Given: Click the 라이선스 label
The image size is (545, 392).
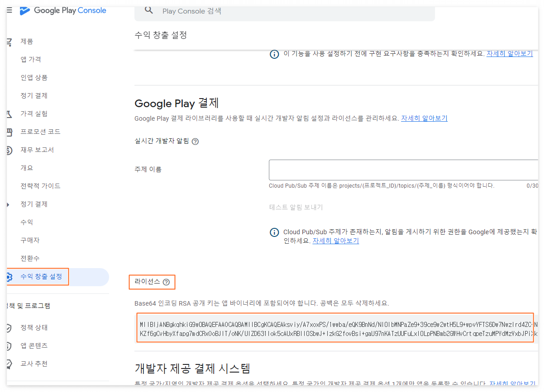Looking at the screenshot, I should click(x=147, y=282).
